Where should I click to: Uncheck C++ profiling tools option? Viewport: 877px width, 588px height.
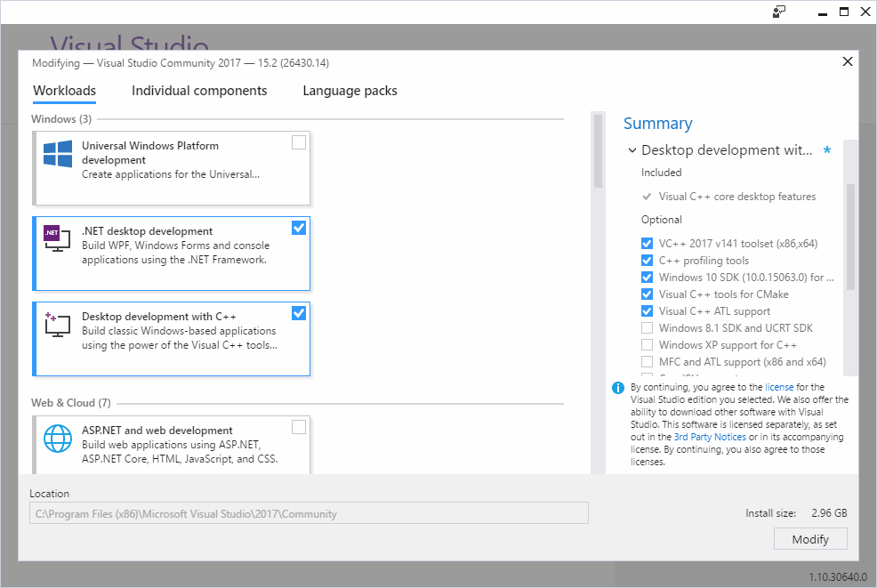pyautogui.click(x=647, y=260)
